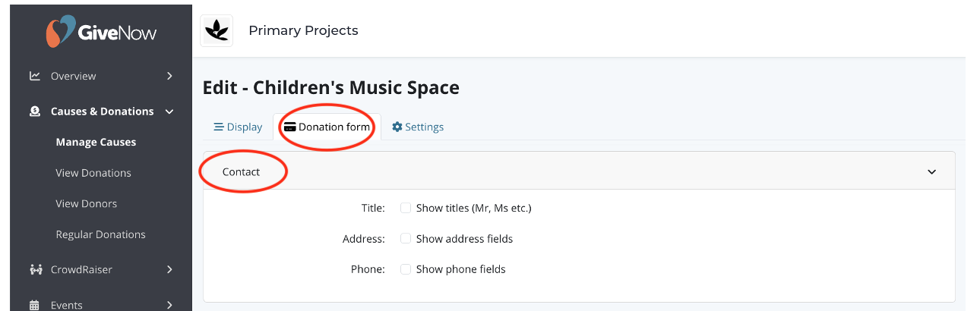Check the Show phone fields box
This screenshot has width=980, height=311.
click(406, 269)
